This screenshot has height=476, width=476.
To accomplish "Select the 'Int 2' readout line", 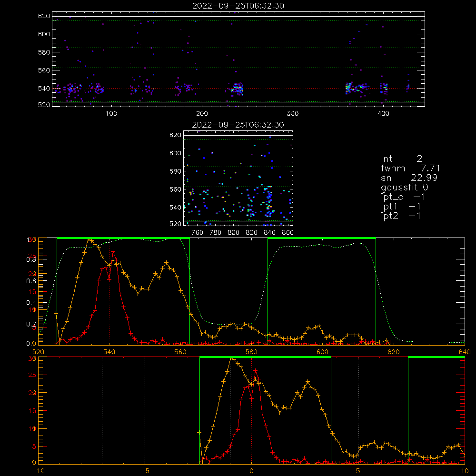I will 401,159.
